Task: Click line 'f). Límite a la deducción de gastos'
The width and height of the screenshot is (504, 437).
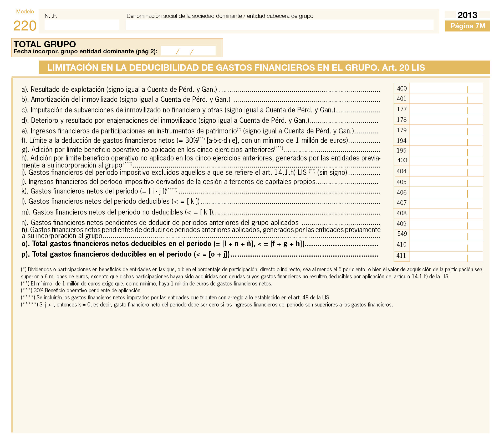Action: pos(201,141)
